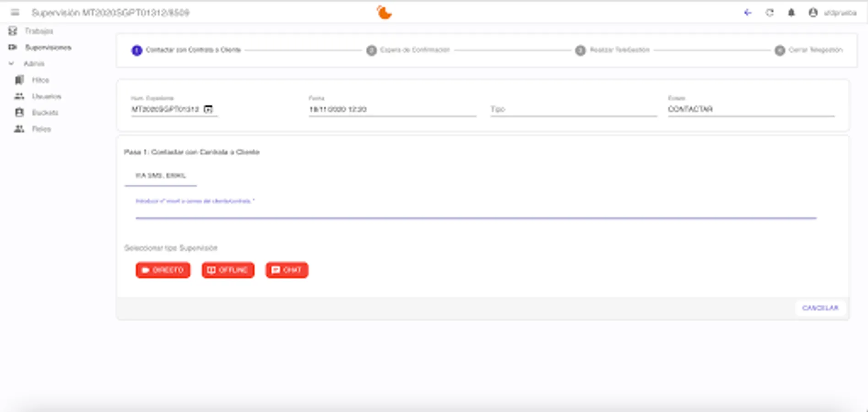Open Hitos from the Admin section
This screenshot has width=868, height=412.
pos(39,80)
